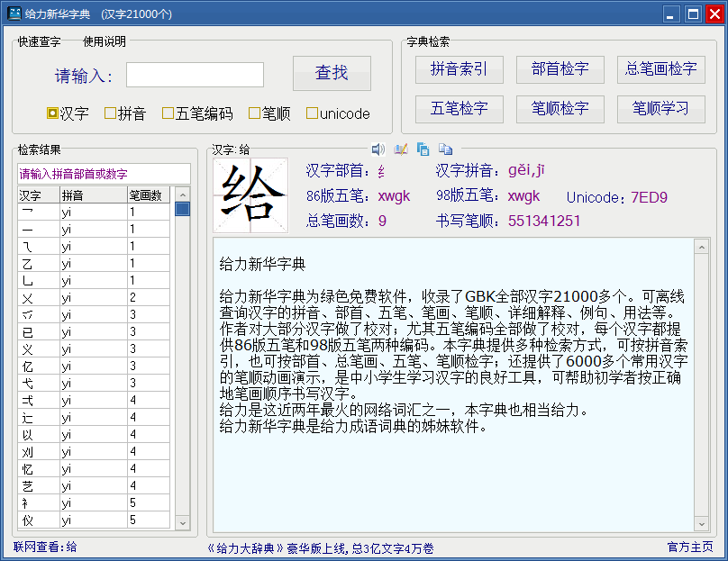Open the 官方主页 official homepage link

690,547
